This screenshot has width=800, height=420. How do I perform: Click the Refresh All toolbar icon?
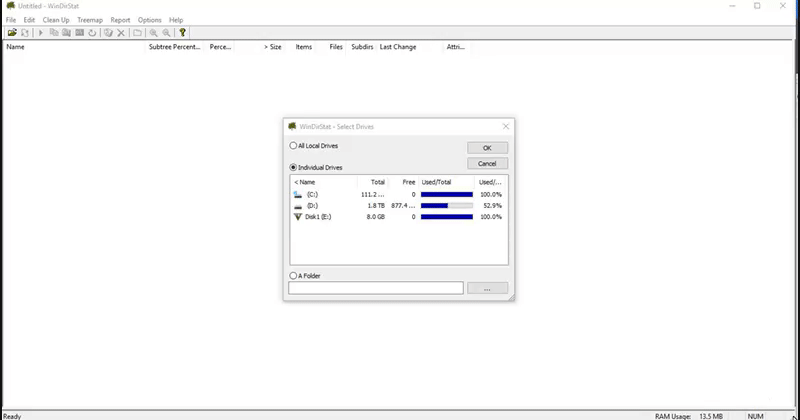tap(25, 33)
